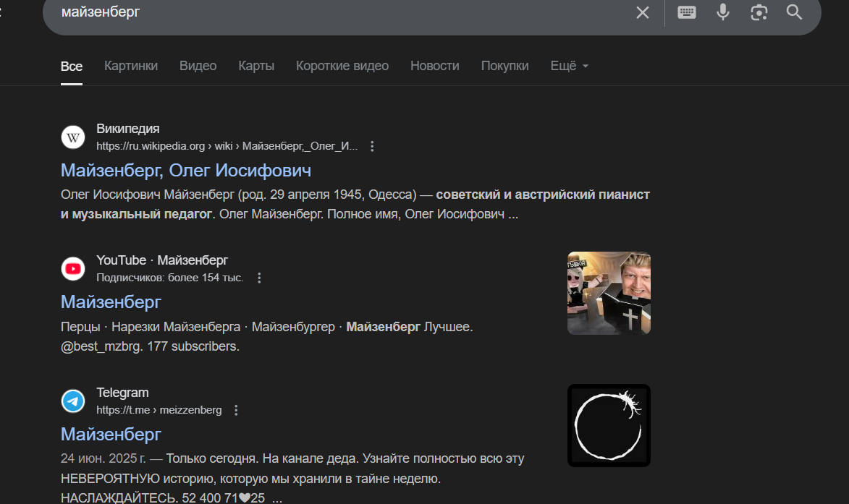The image size is (849, 504).
Task: Click the @best_mzbrg. 177 subscribers text
Action: pyautogui.click(x=150, y=346)
